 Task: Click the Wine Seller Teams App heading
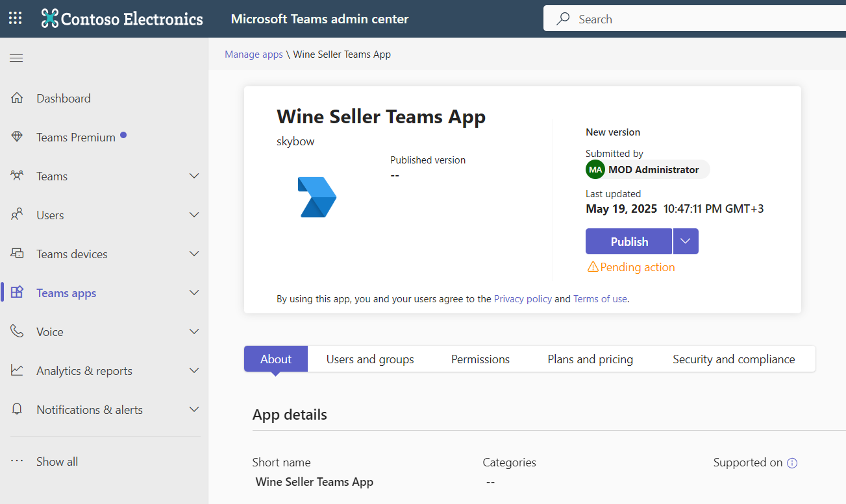click(x=381, y=117)
